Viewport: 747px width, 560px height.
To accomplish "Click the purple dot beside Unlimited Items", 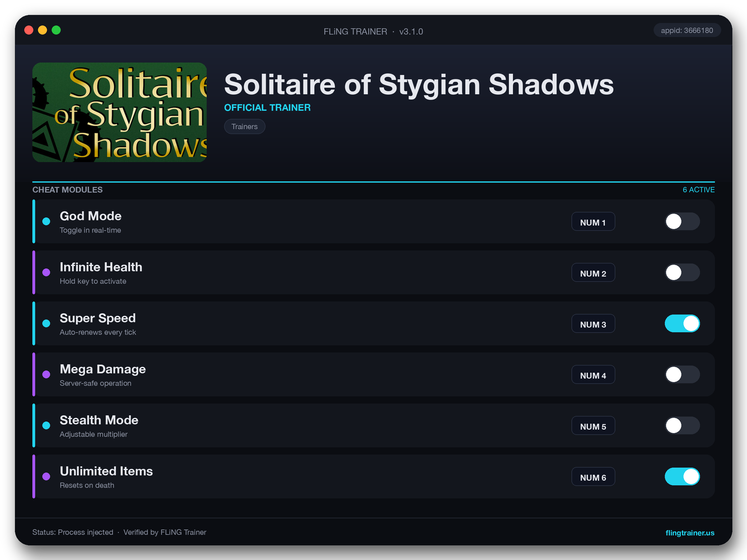I will (46, 476).
